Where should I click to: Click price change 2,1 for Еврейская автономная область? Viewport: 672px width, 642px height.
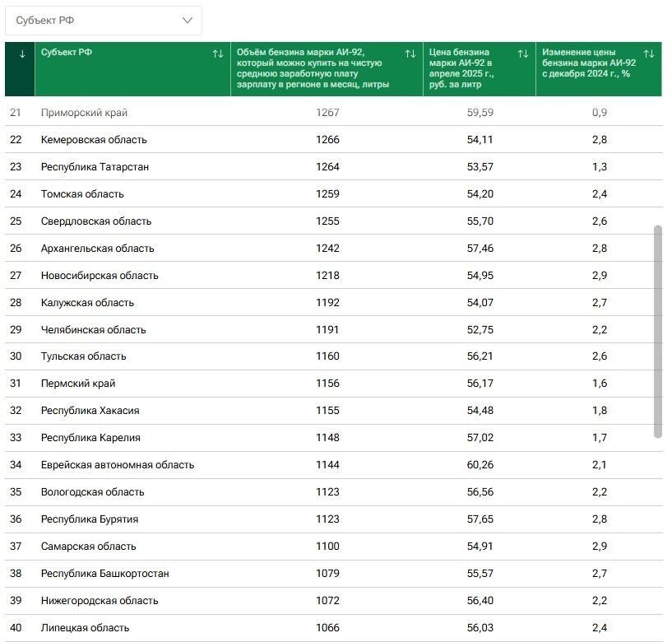(600, 464)
